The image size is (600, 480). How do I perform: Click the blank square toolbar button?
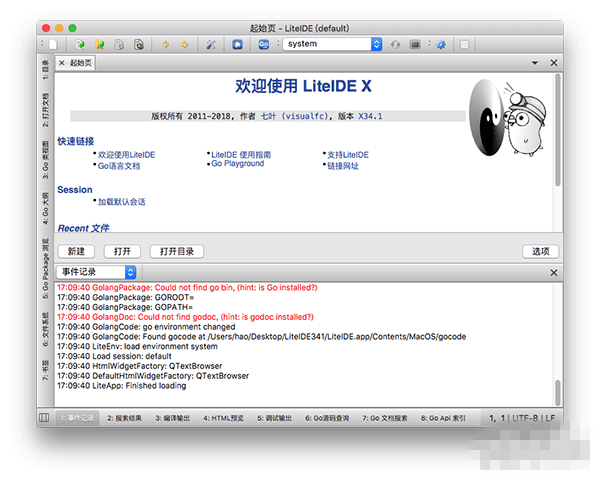click(x=464, y=44)
